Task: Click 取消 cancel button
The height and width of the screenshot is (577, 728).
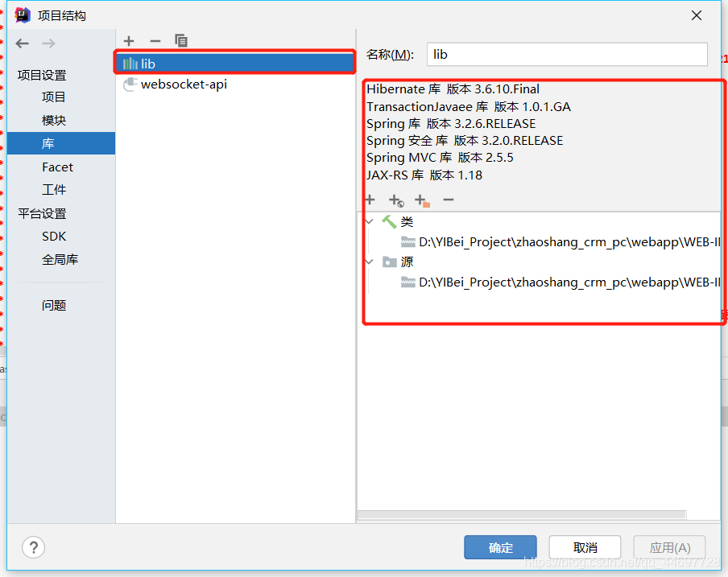Action: pos(585,548)
